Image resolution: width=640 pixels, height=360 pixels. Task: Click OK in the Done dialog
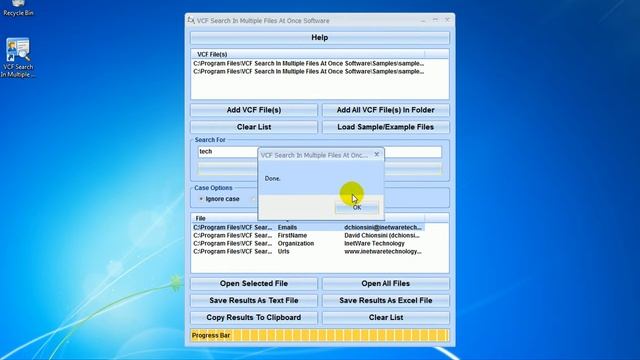pyautogui.click(x=357, y=208)
